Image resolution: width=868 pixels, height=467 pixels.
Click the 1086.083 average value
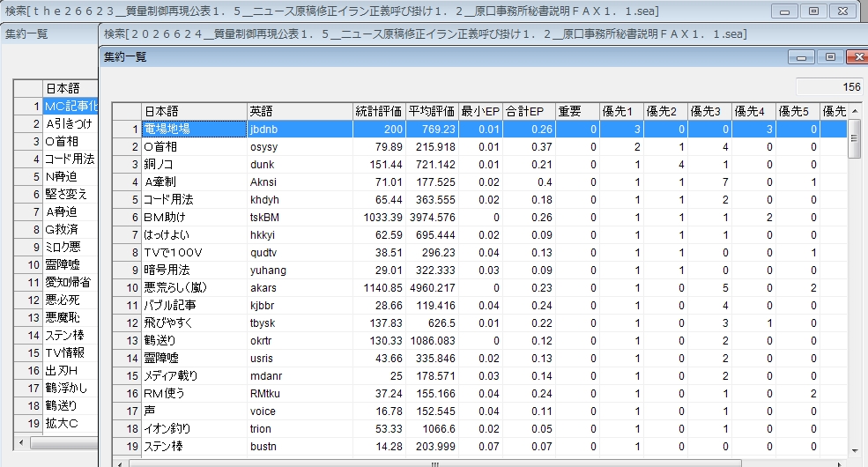point(432,341)
